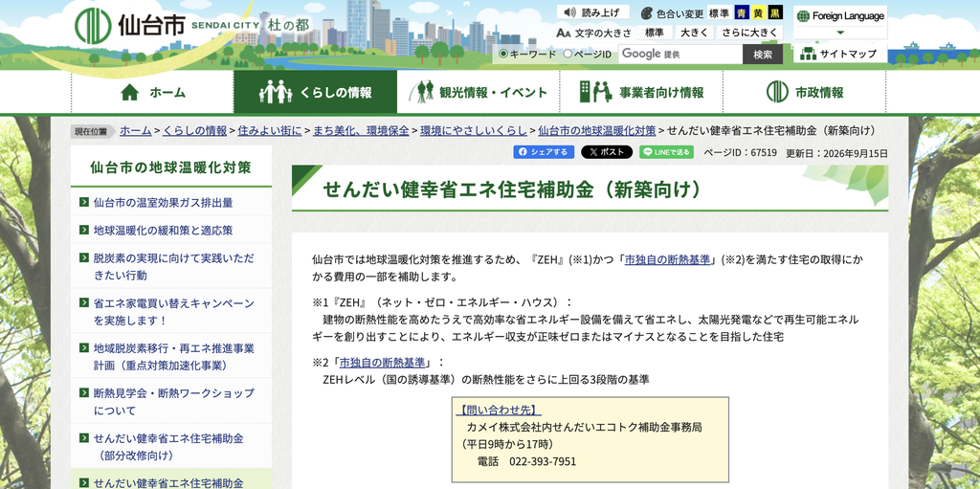Set text size to 大きく
980x489 pixels.
click(694, 33)
